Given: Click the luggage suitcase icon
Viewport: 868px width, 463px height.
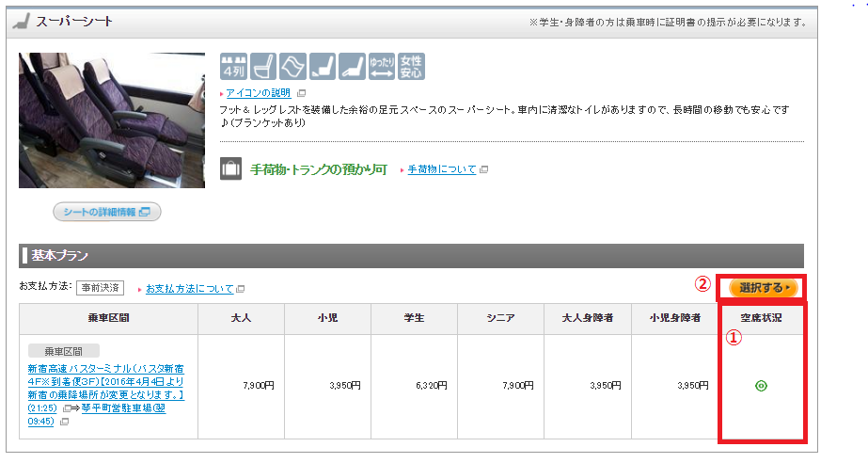Looking at the screenshot, I should (230, 169).
